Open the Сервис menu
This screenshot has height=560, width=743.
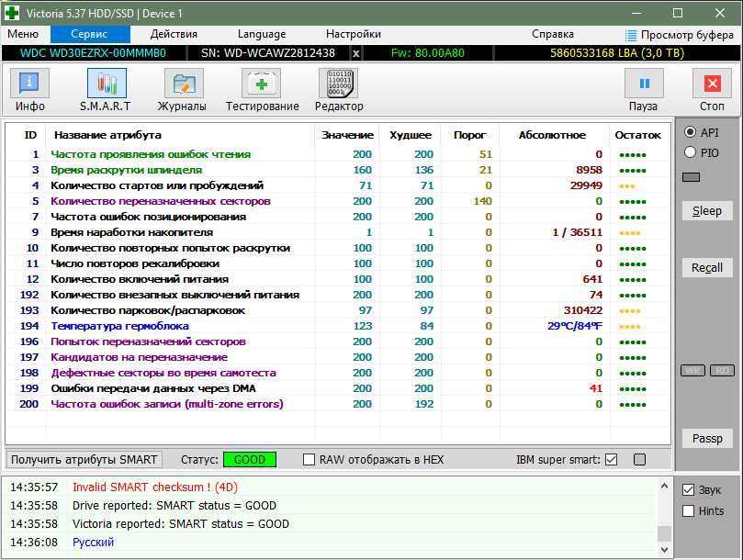(x=90, y=34)
